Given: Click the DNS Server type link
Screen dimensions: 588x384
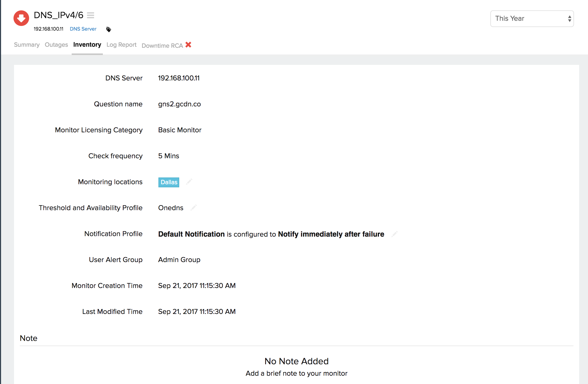Looking at the screenshot, I should pyautogui.click(x=83, y=29).
